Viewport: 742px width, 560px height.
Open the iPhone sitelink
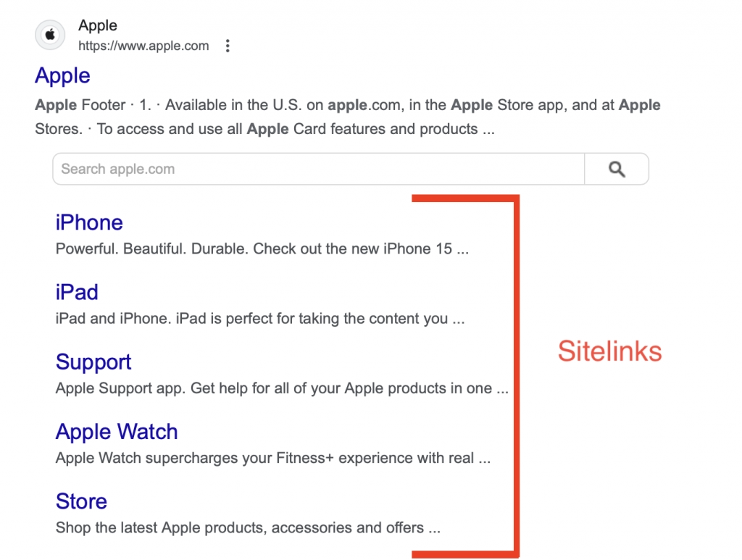[x=89, y=222]
